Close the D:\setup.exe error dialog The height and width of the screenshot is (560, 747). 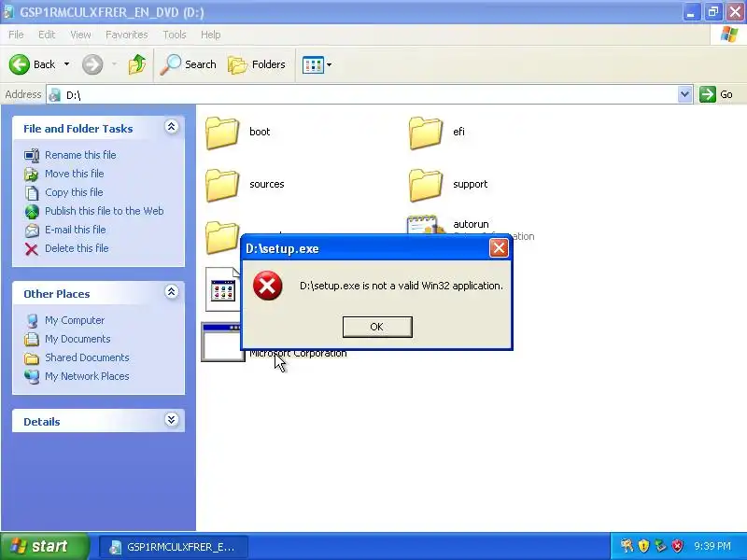(499, 248)
